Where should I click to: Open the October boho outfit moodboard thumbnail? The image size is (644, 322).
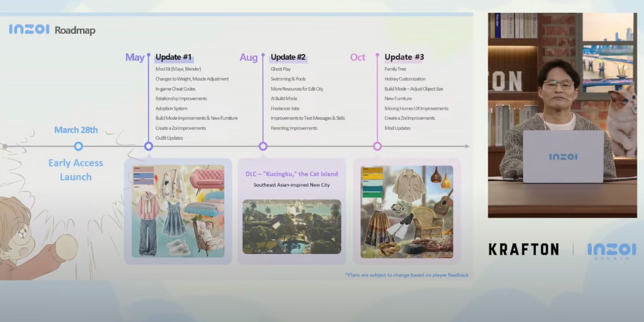coord(407,212)
